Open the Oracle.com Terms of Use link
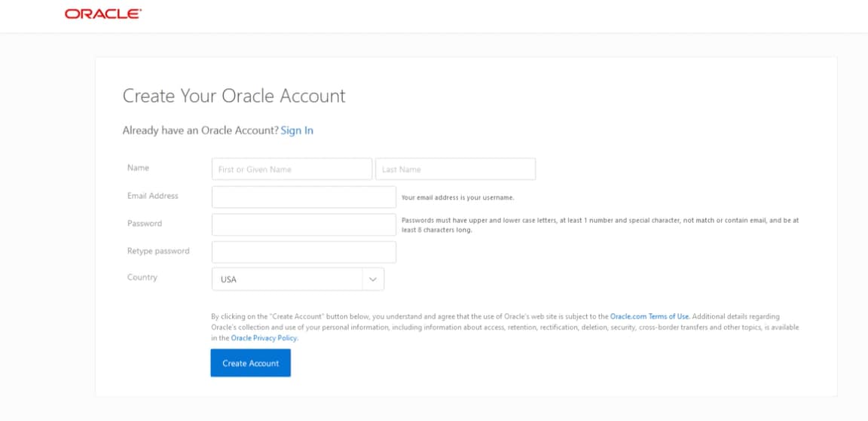Screen dimensions: 868x421 [649, 316]
